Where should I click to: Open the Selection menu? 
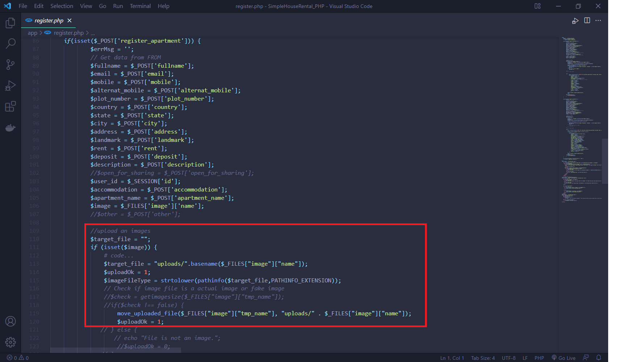pos(62,6)
